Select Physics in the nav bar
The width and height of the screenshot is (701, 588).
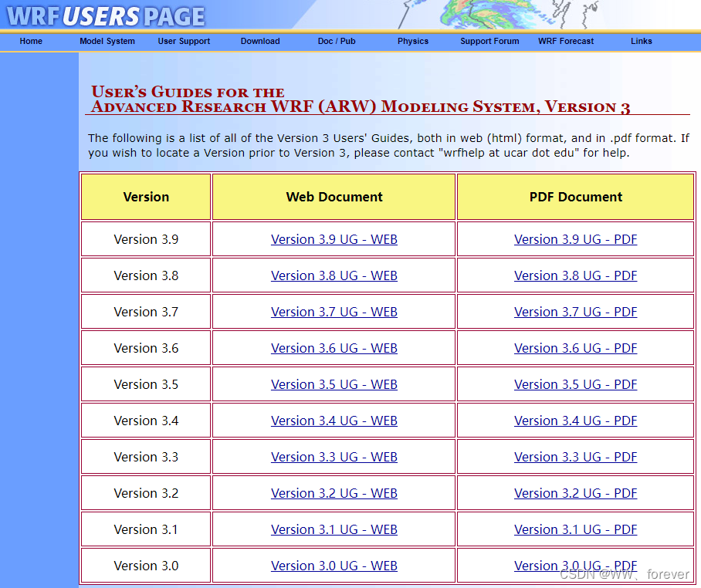click(413, 41)
